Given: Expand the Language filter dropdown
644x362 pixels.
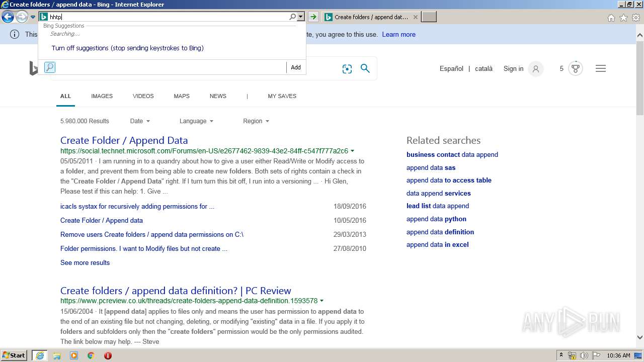Looking at the screenshot, I should (196, 121).
